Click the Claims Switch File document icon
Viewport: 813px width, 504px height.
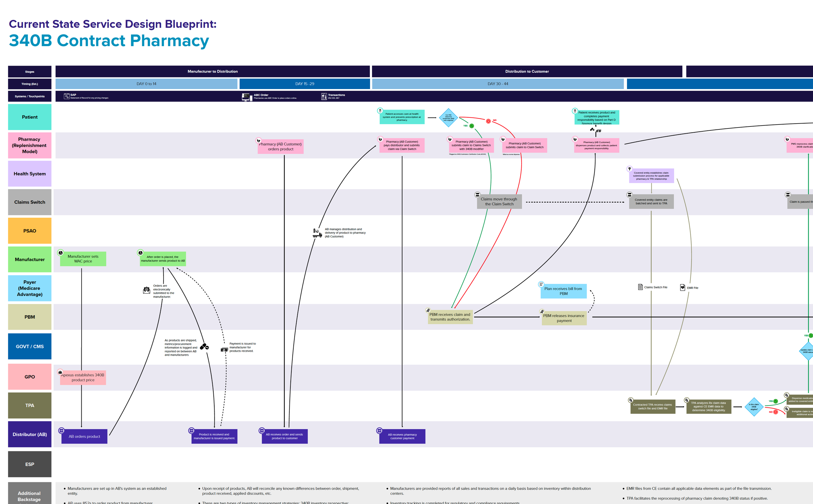(x=640, y=287)
